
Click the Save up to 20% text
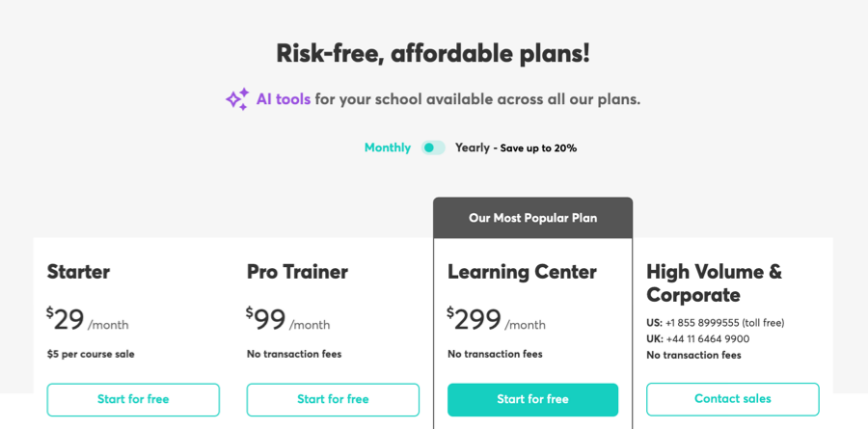tap(538, 148)
